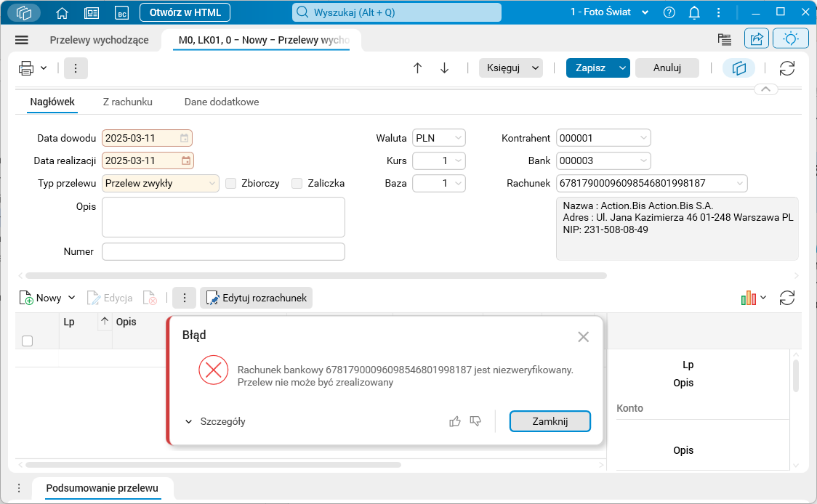Click delete row icon in grid toolbar
The width and height of the screenshot is (817, 504).
coord(150,298)
